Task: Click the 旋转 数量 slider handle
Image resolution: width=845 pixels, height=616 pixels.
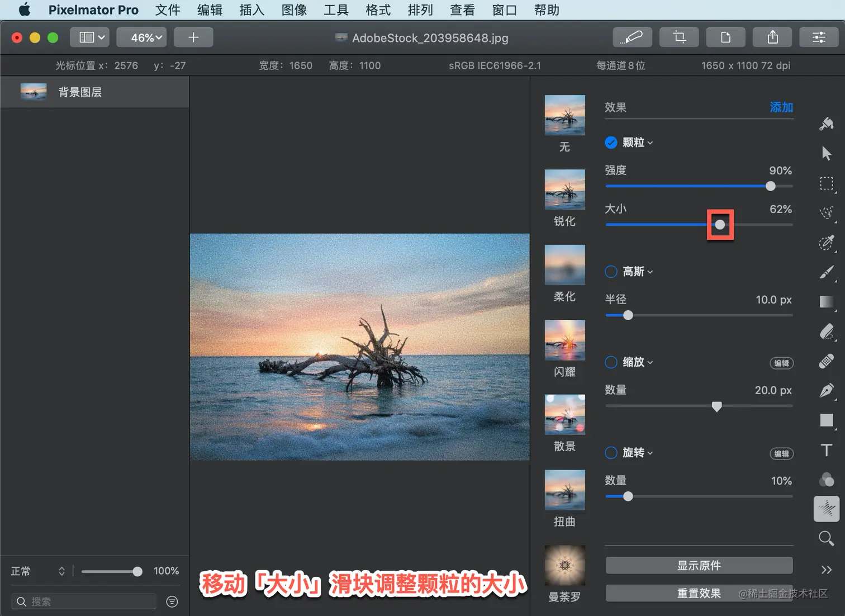Action: point(628,496)
